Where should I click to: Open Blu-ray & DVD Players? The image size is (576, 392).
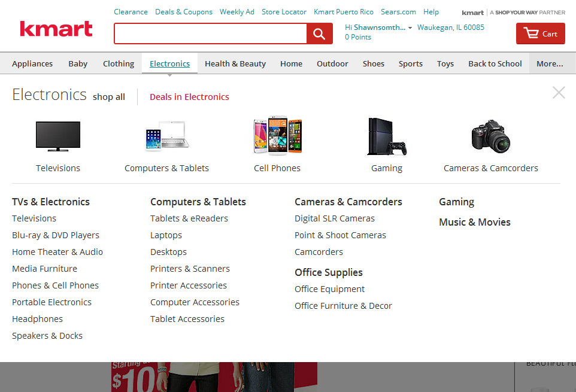(56, 235)
